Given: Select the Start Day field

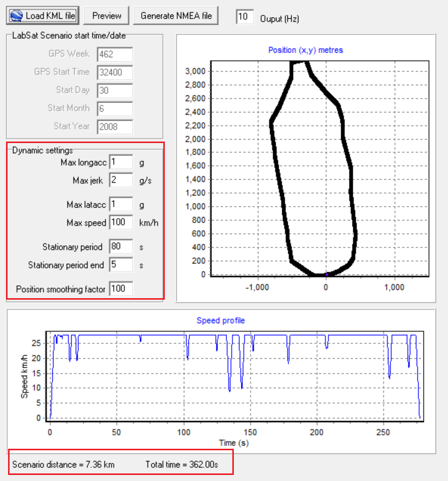Looking at the screenshot, I should [115, 91].
